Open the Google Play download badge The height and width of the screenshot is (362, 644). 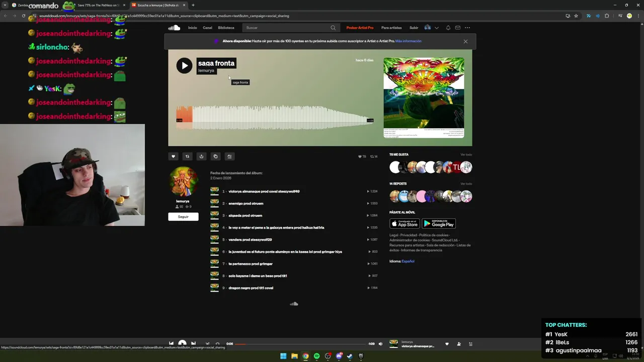(x=439, y=224)
